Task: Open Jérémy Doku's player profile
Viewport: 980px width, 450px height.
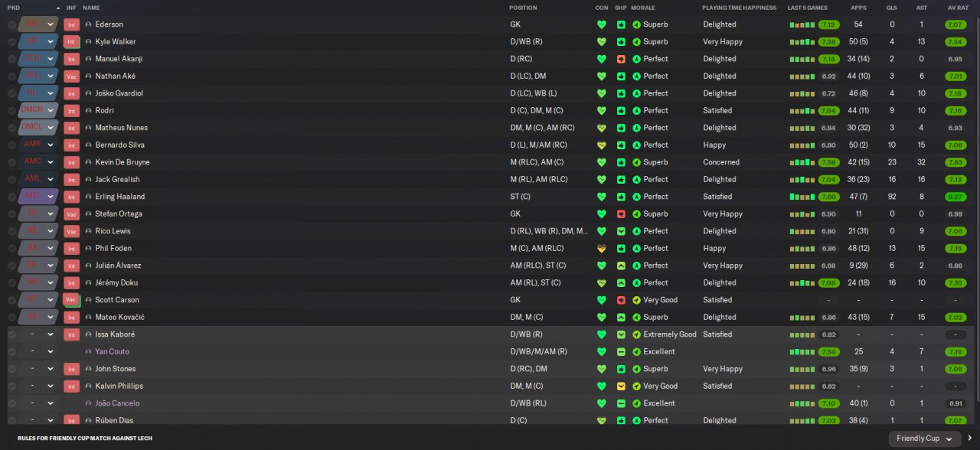Action: tap(116, 283)
